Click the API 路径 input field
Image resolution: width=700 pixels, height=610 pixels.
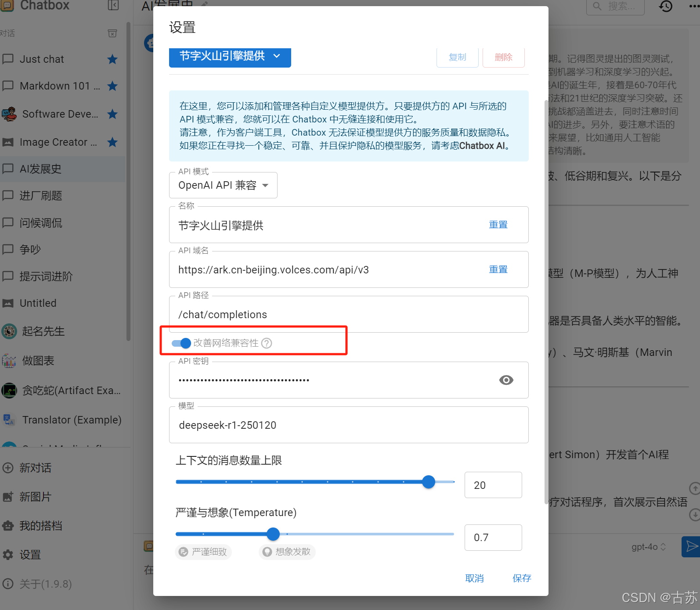[x=349, y=315]
